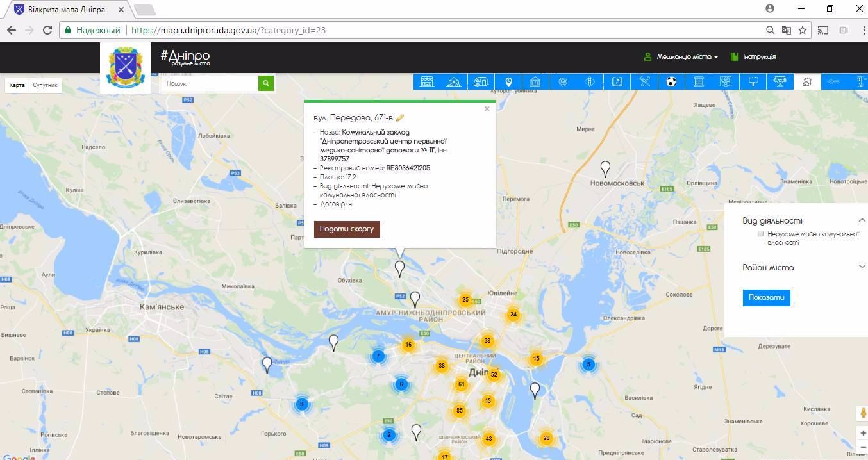This screenshot has height=460, width=868.
Task: Close the address info popup
Action: (x=487, y=109)
